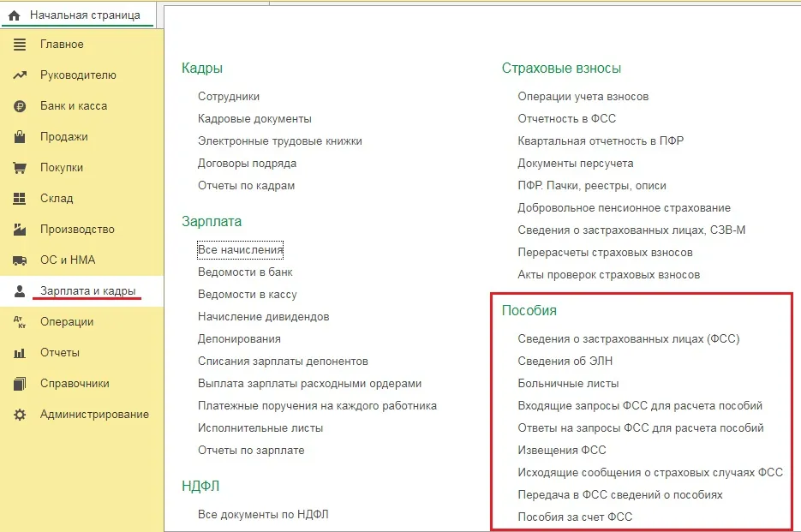The image size is (801, 532).
Task: Open Пособия за счет ФСС
Action: click(575, 517)
